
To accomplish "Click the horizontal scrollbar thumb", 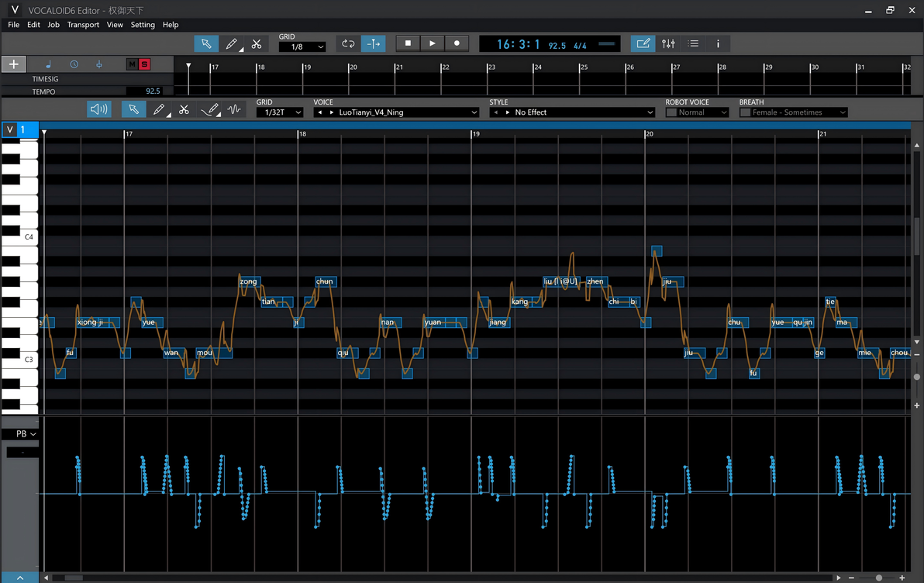I will click(74, 578).
